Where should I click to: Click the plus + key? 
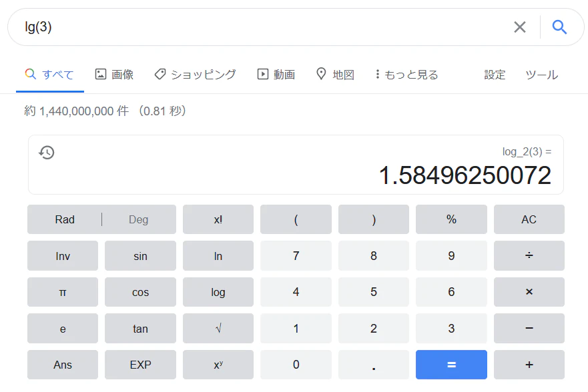click(529, 365)
